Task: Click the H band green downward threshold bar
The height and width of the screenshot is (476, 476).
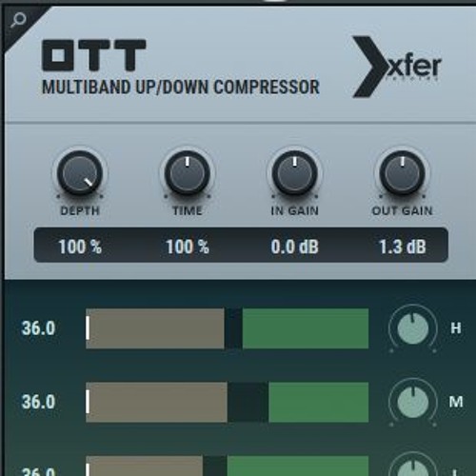Action: tap(306, 328)
